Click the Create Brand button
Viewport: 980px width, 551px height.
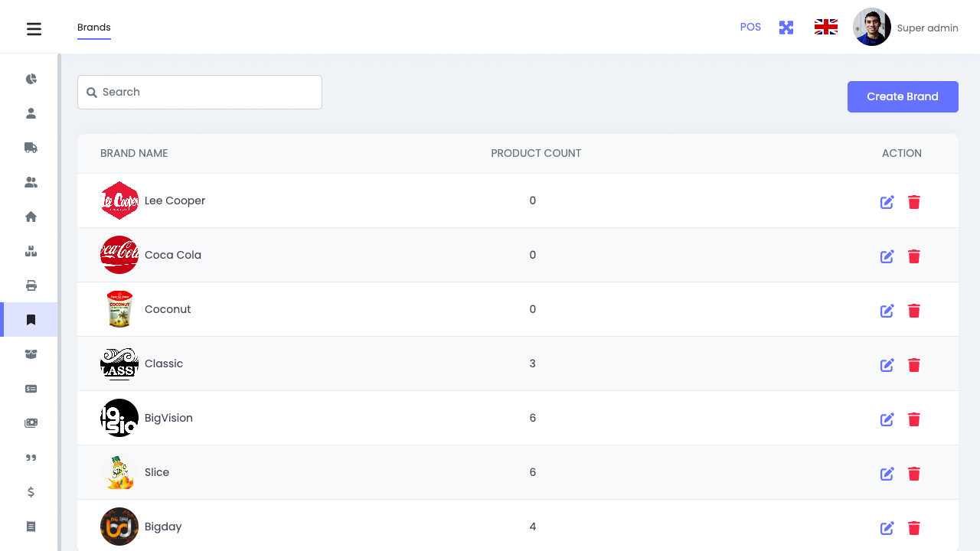(x=903, y=96)
